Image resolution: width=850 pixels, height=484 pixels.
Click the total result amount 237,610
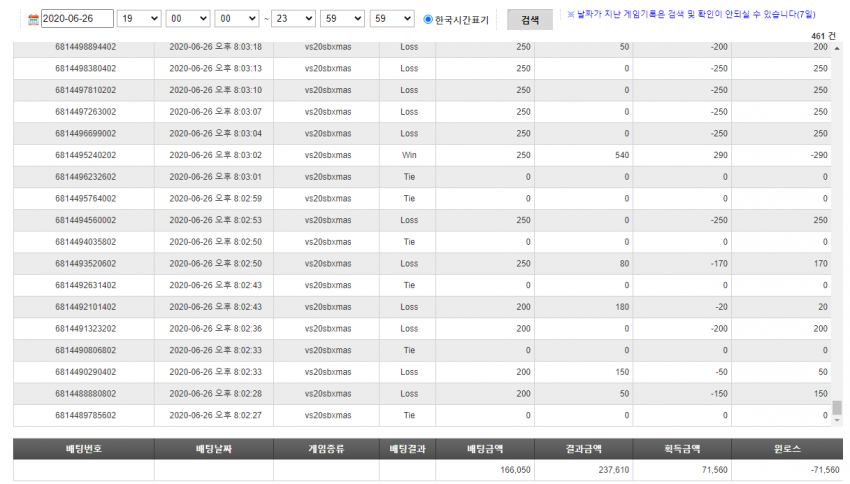coord(614,470)
